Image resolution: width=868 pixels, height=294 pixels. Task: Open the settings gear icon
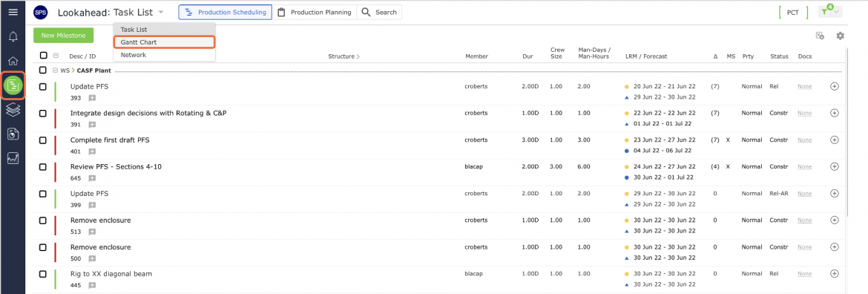(841, 36)
